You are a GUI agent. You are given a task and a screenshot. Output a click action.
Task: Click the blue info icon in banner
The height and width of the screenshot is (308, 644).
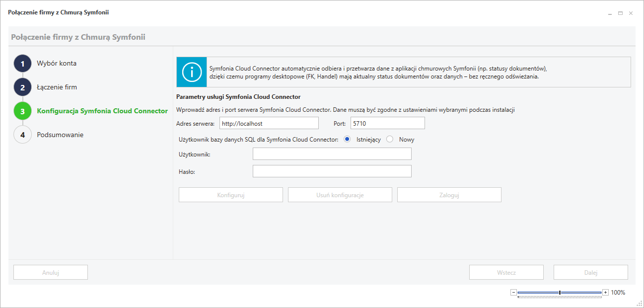[x=192, y=73]
